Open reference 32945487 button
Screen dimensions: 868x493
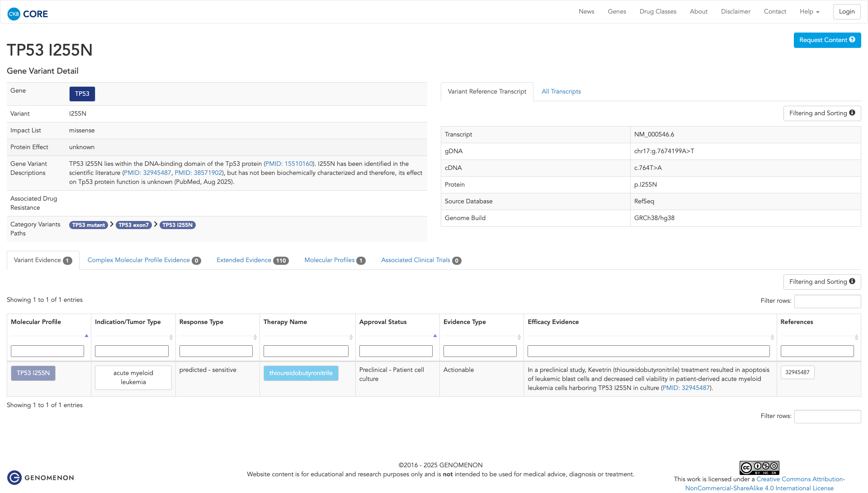797,372
